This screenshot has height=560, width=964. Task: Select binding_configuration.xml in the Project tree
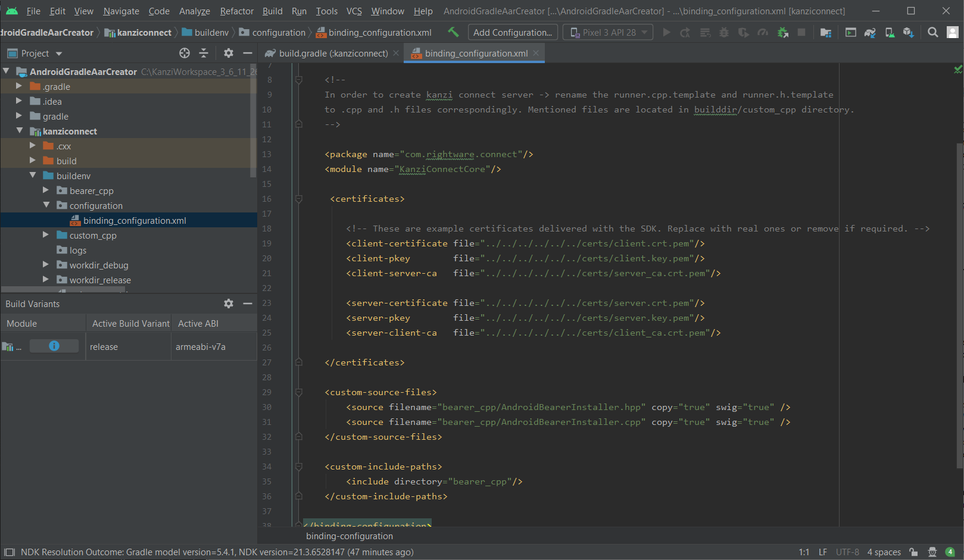point(135,220)
